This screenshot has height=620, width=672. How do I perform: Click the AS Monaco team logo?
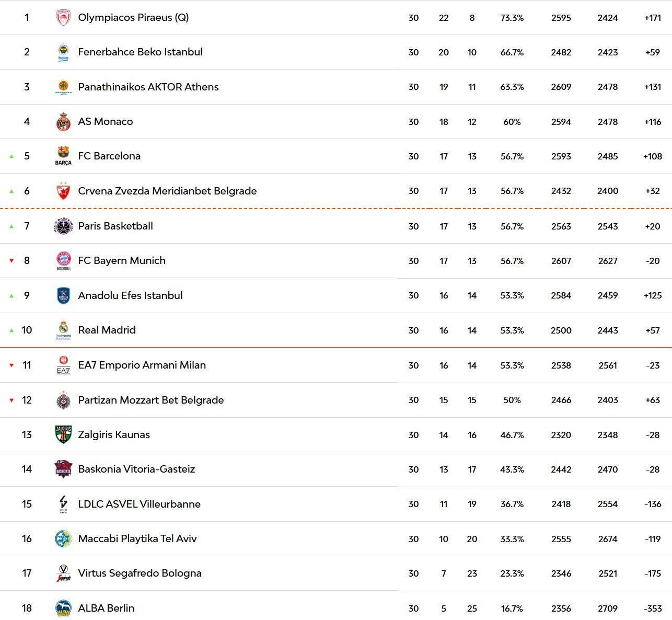coord(63,122)
